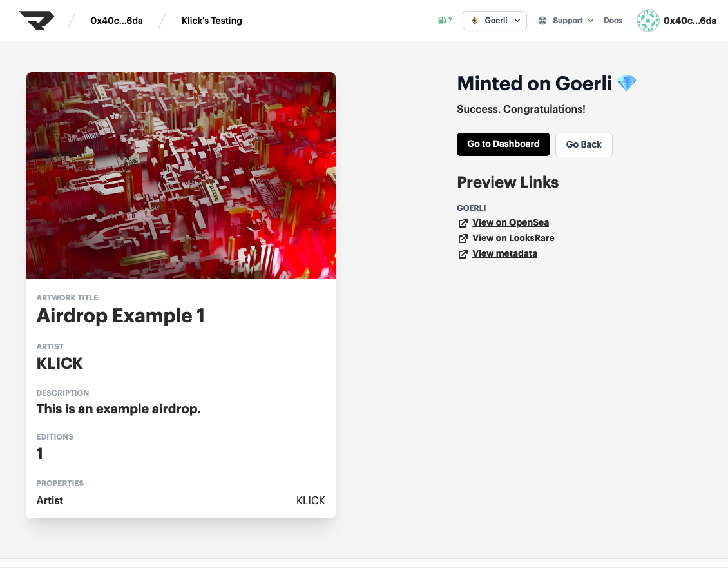Screen dimensions: 728x568
Task: Click the wallet avatar icon
Action: coord(647,21)
